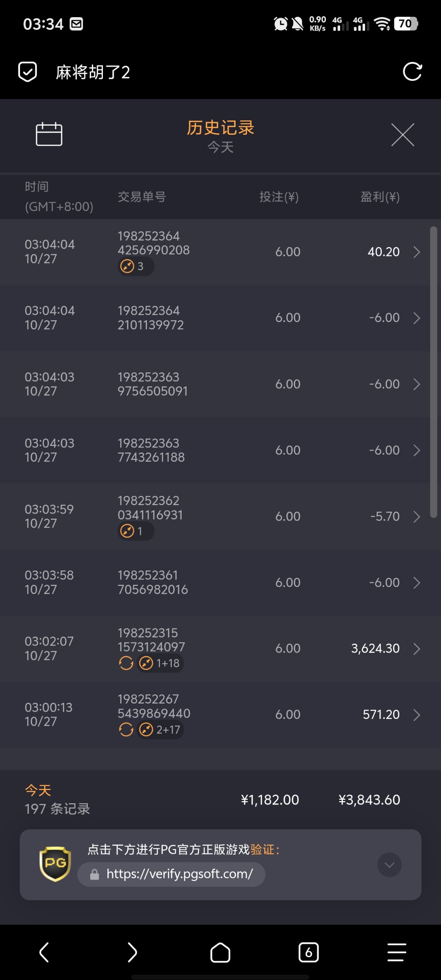441x980 pixels.
Task: Tap the refresh icon in top bar
Action: tap(412, 72)
